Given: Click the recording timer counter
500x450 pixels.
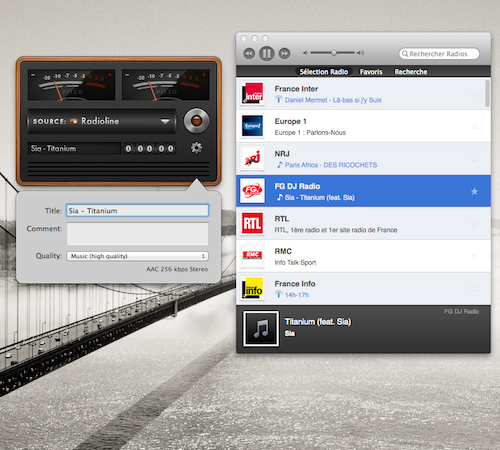Looking at the screenshot, I should (x=150, y=148).
